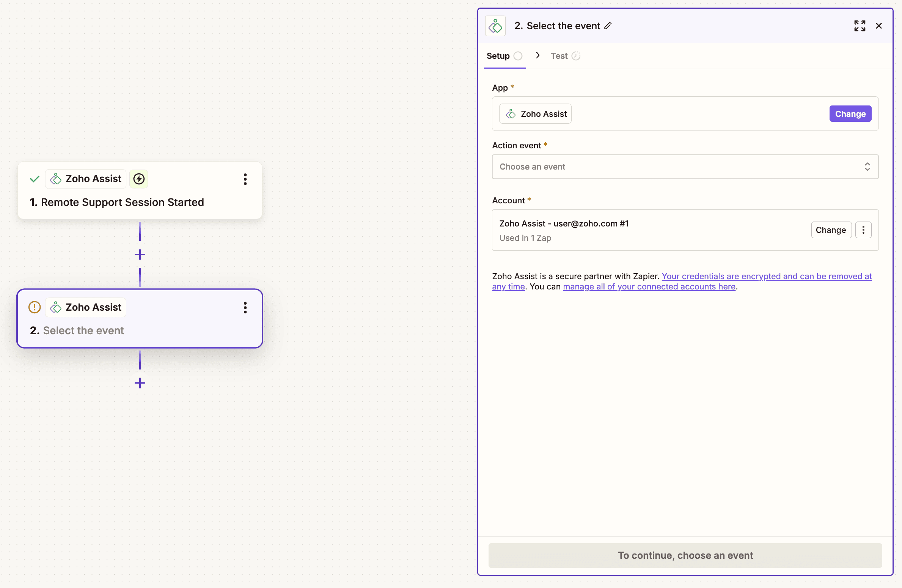
Task: Click the pencil rename icon beside step title
Action: click(608, 26)
